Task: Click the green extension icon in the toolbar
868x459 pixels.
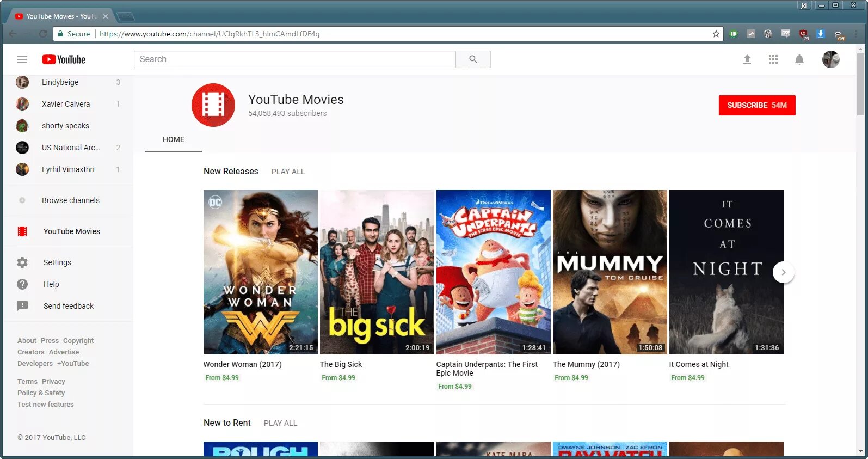Action: 734,34
